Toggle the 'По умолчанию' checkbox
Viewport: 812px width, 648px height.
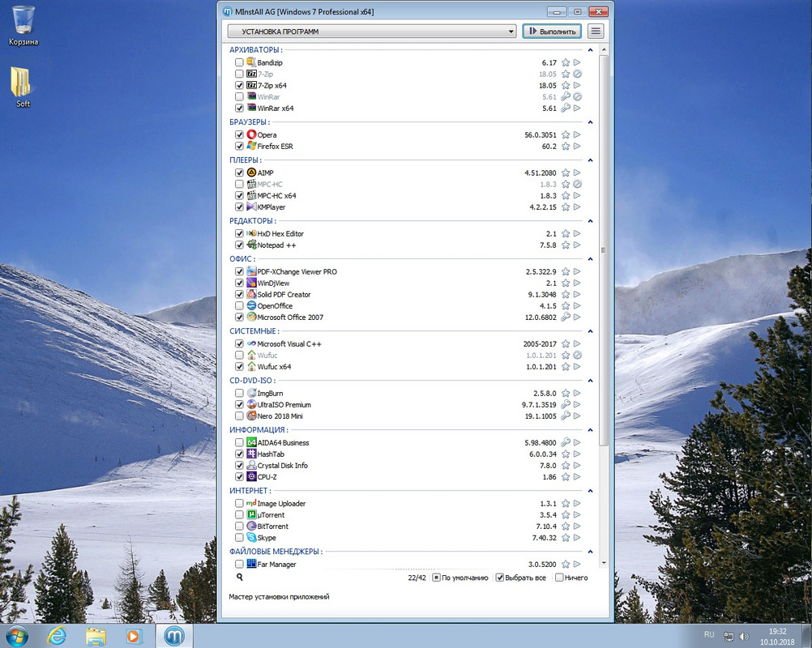click(x=436, y=578)
